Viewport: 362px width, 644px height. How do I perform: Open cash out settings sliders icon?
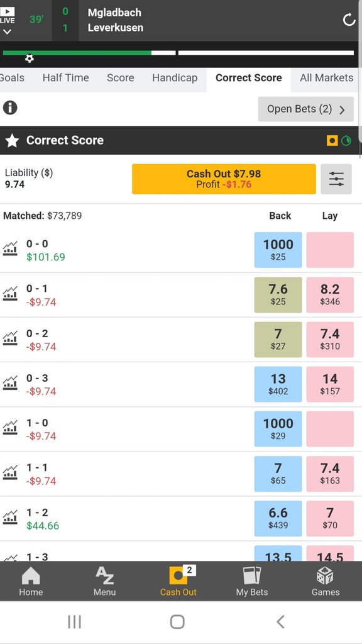pyautogui.click(x=336, y=179)
